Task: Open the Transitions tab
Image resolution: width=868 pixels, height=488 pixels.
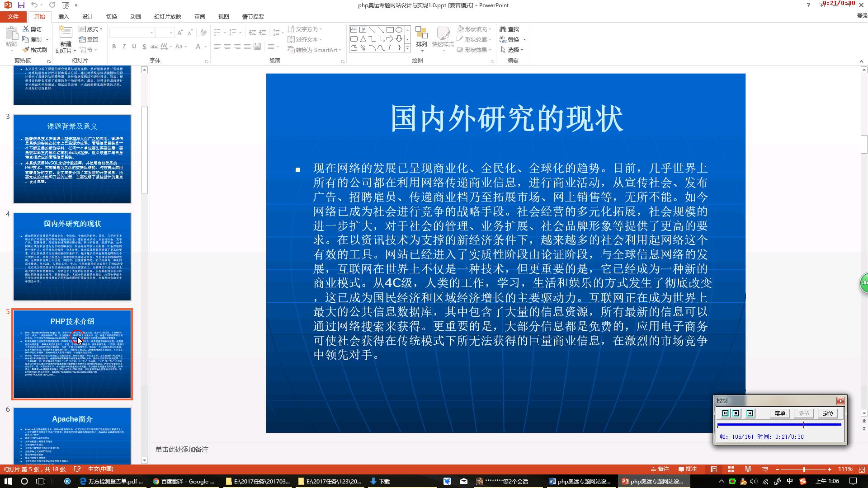Action: pyautogui.click(x=111, y=16)
